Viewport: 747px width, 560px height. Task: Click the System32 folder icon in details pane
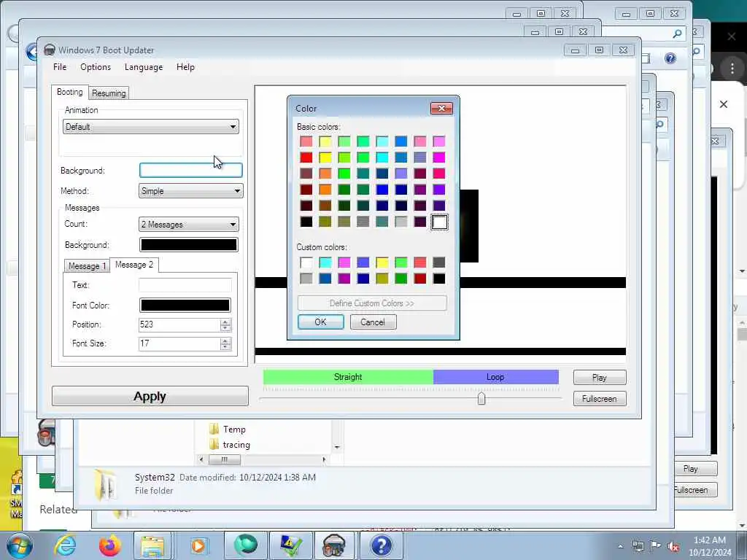point(106,485)
